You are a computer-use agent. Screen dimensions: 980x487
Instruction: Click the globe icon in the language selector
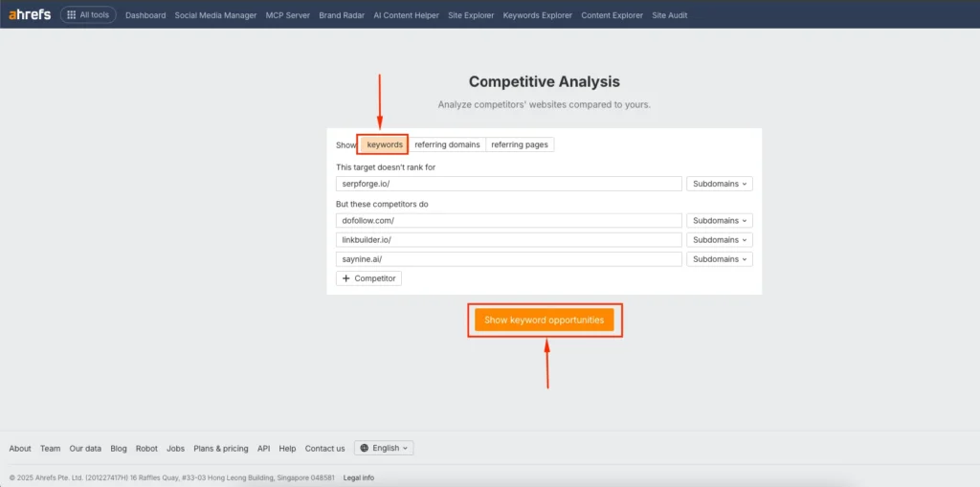(365, 448)
